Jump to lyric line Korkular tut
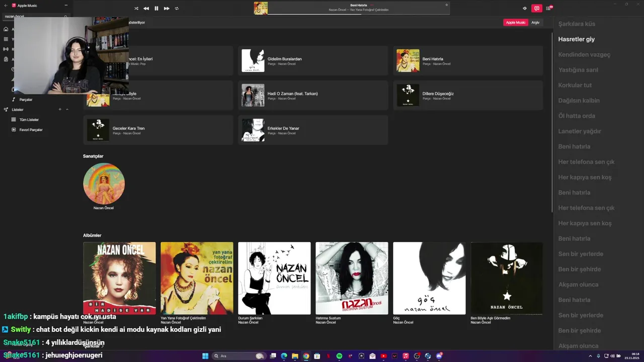The width and height of the screenshot is (644, 362). tap(575, 85)
